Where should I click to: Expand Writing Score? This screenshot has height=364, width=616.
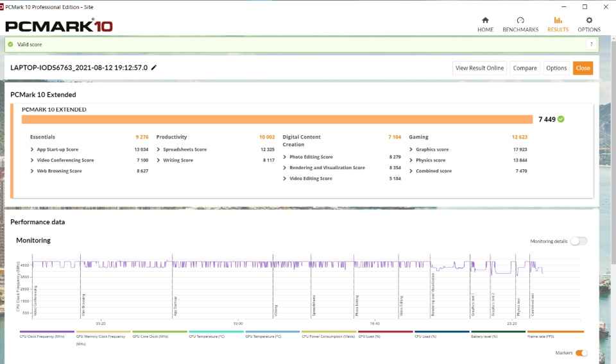tap(158, 160)
